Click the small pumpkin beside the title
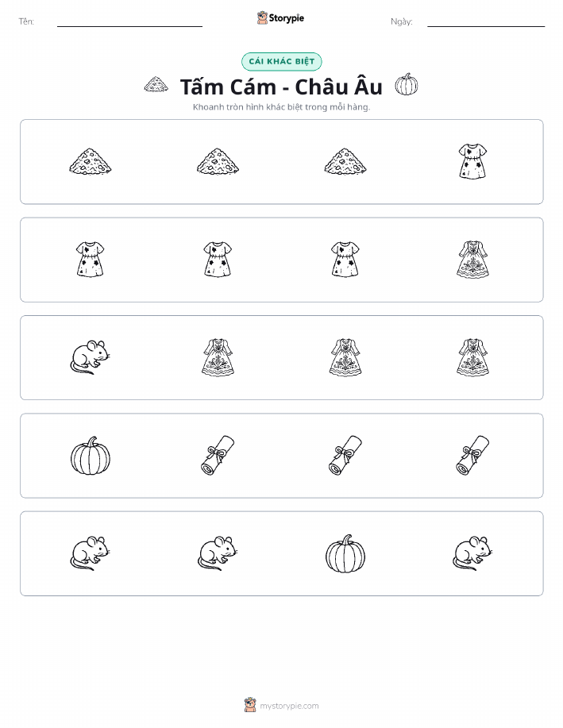563x728 pixels. click(x=407, y=84)
